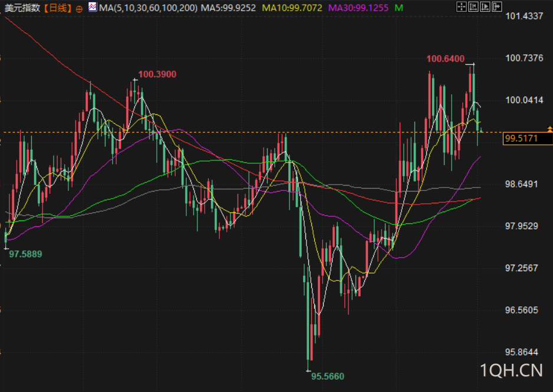Click the exit arrow toolbar icon
553x392 pixels.
(x=496, y=6)
